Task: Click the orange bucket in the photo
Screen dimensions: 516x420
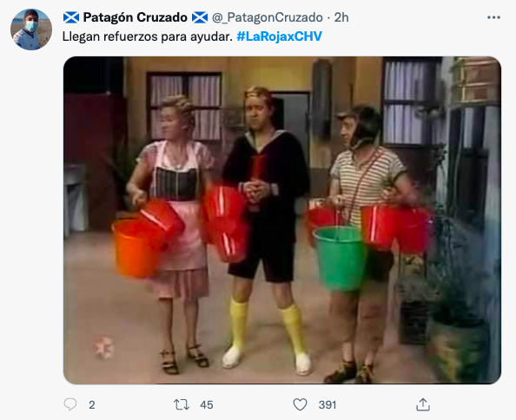Action: click(135, 247)
